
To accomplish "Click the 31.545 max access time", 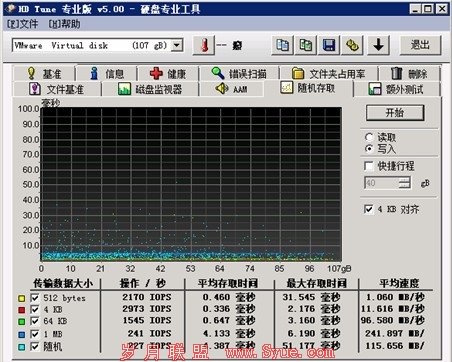I will click(x=311, y=297).
